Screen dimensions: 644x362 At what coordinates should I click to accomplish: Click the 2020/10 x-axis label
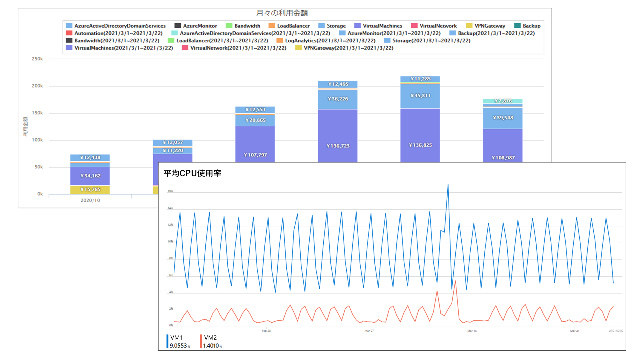click(90, 200)
